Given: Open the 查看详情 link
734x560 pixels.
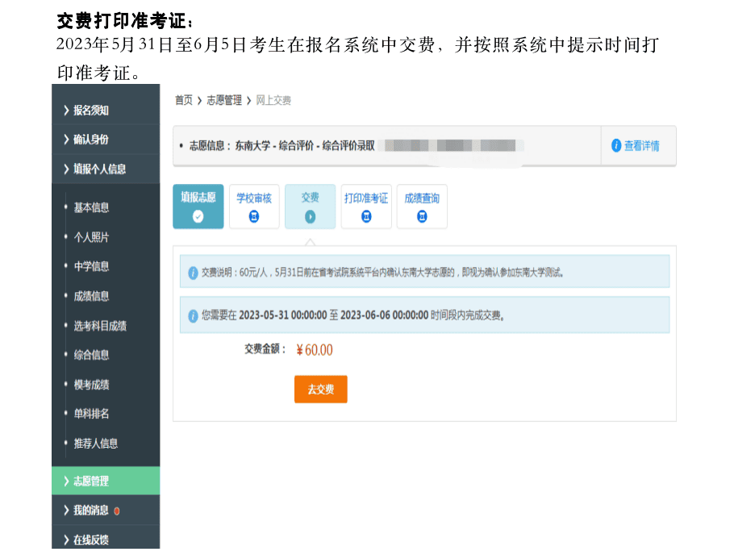Looking at the screenshot, I should [x=641, y=146].
